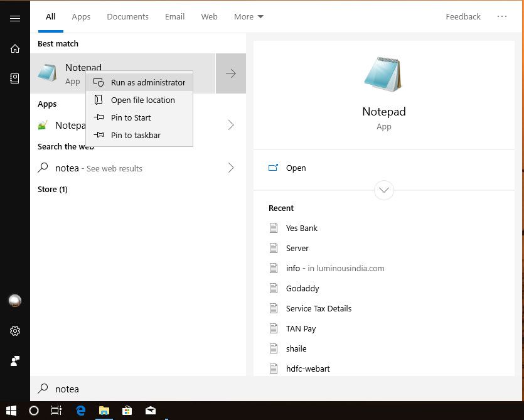
Task: Click the web search magnifier icon for notea
Action: (x=43, y=167)
